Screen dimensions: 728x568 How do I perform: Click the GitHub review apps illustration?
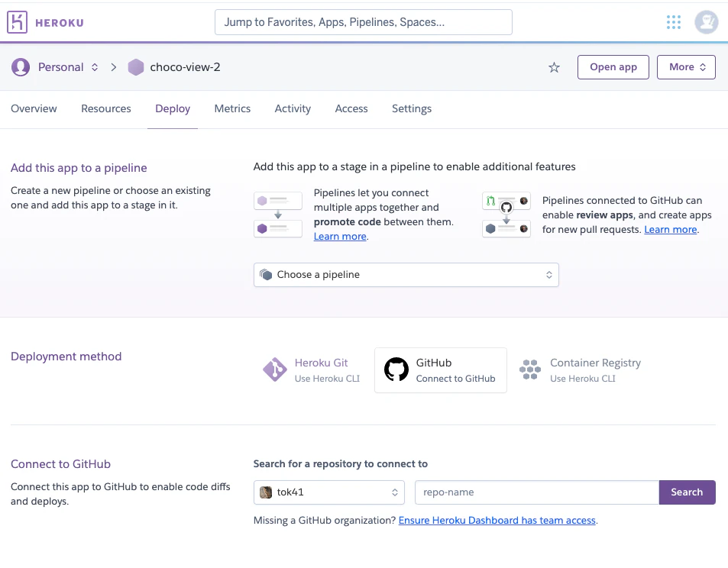click(506, 215)
